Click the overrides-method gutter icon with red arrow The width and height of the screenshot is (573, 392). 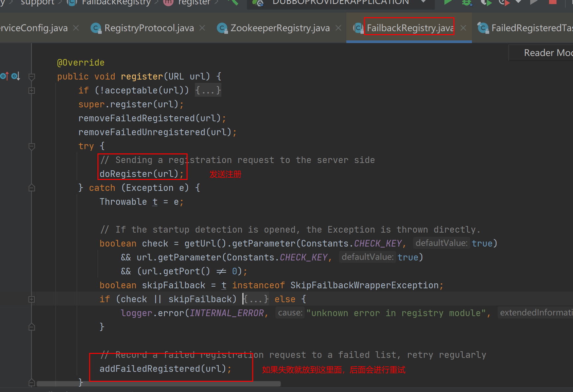(4, 76)
